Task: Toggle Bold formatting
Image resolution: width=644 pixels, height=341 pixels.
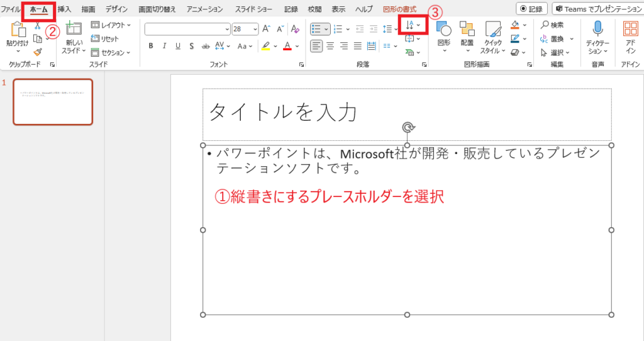Action: pos(151,46)
